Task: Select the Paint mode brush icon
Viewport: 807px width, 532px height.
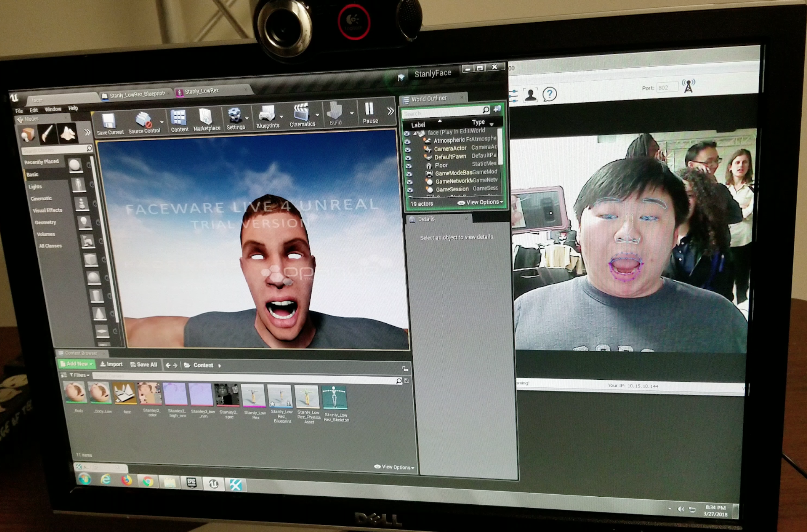Action: [48, 134]
